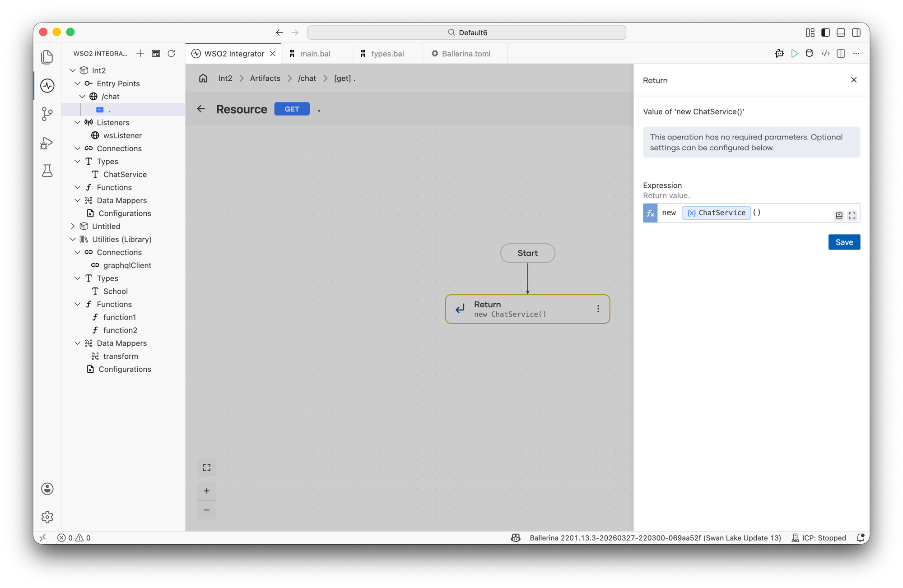Screen dimensions: 903x588
Task: Toggle the bottom panel layout
Action: (841, 32)
